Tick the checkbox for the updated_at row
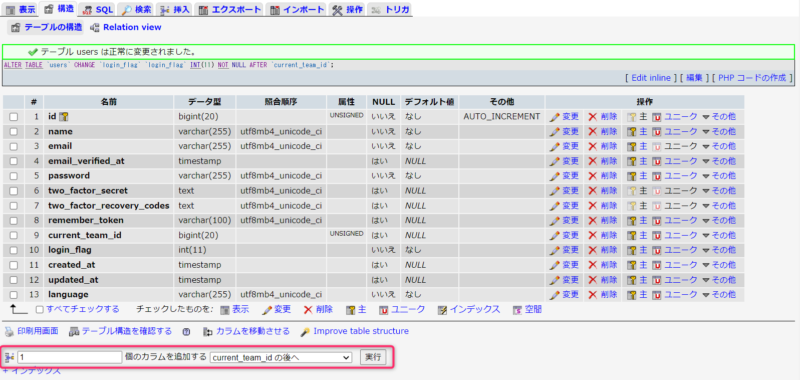 coord(14,280)
